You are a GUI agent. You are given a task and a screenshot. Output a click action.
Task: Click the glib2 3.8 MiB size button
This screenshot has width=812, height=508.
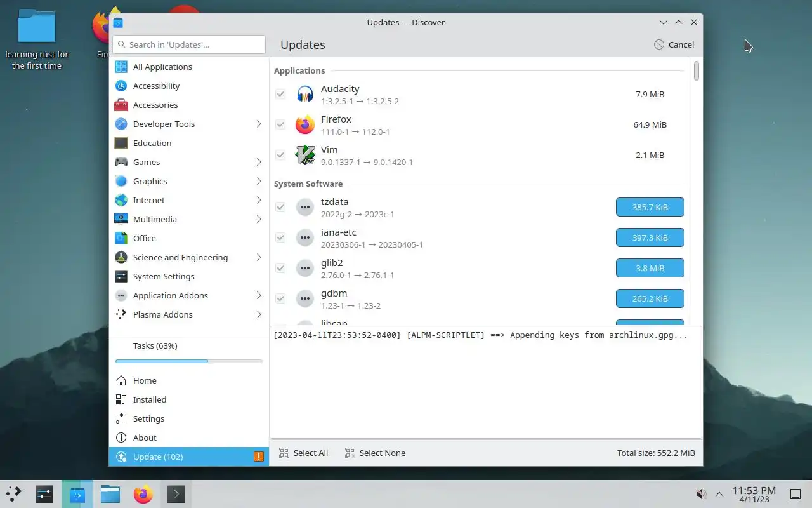tap(650, 268)
